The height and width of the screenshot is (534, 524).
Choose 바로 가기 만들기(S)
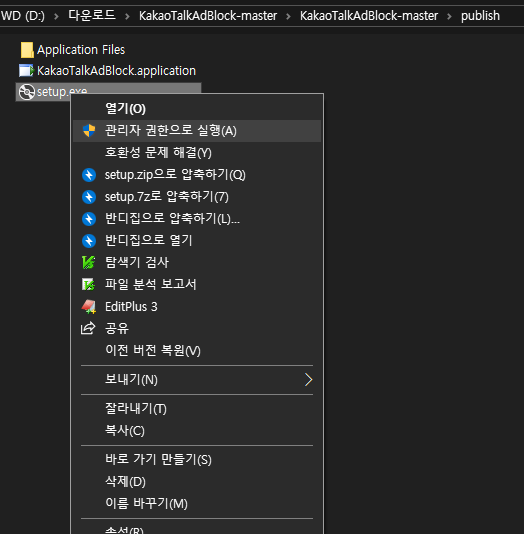[197, 460]
